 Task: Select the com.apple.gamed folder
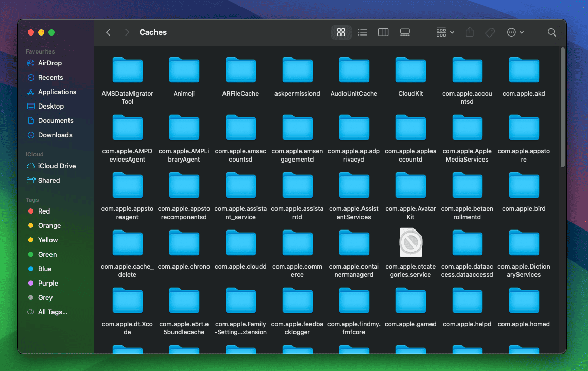click(x=411, y=301)
